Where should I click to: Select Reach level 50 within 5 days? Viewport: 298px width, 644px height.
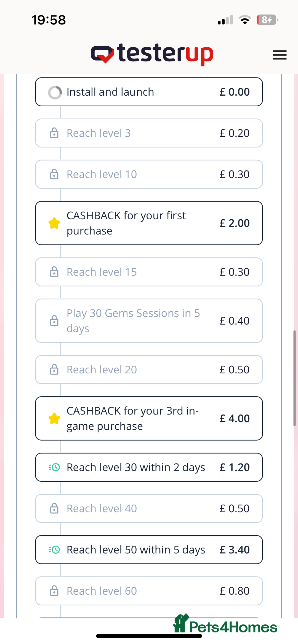point(149,549)
